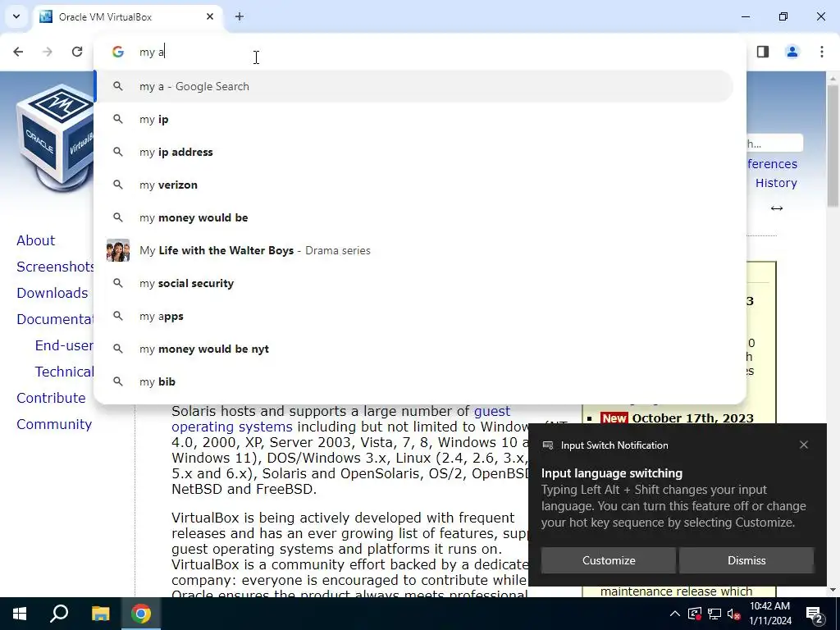Click the security alert tray icon

[x=694, y=614]
